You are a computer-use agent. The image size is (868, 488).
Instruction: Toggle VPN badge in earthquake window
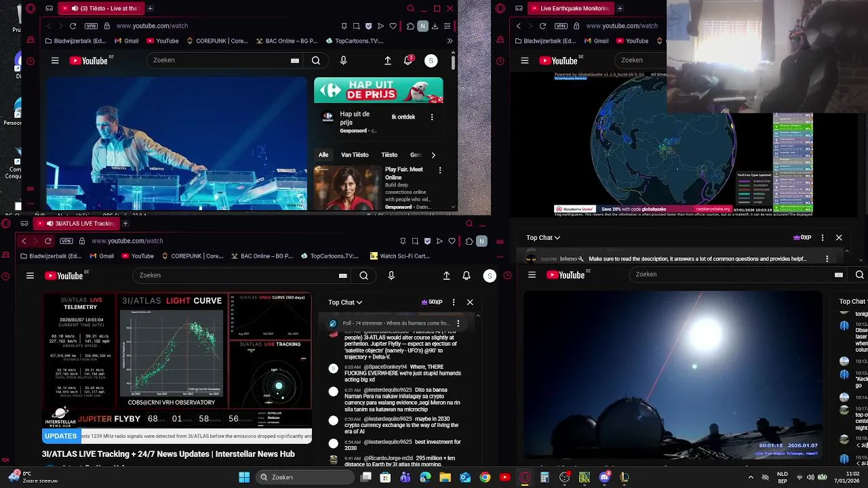click(x=561, y=26)
